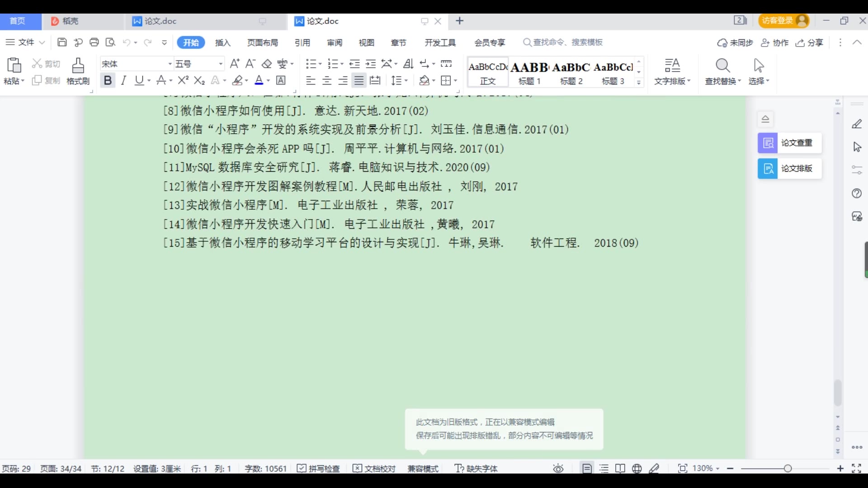The image size is (868, 488).
Task: Click the Print icon in quick toolbar
Action: pos(94,42)
